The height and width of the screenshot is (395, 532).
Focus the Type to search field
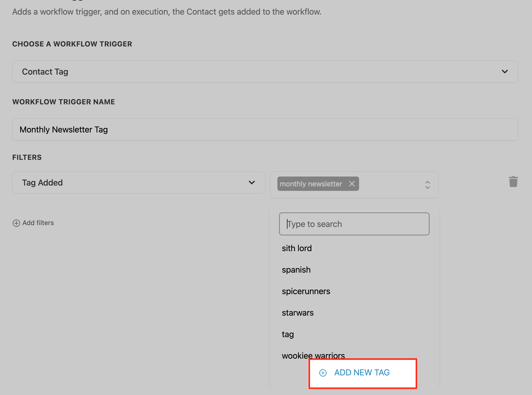click(354, 224)
